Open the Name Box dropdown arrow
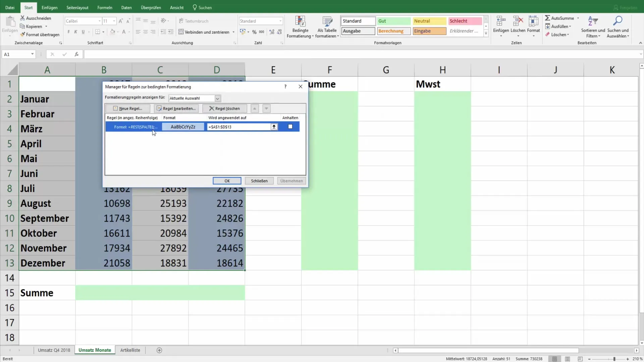Viewport: 644px width, 362px height. 32,54
